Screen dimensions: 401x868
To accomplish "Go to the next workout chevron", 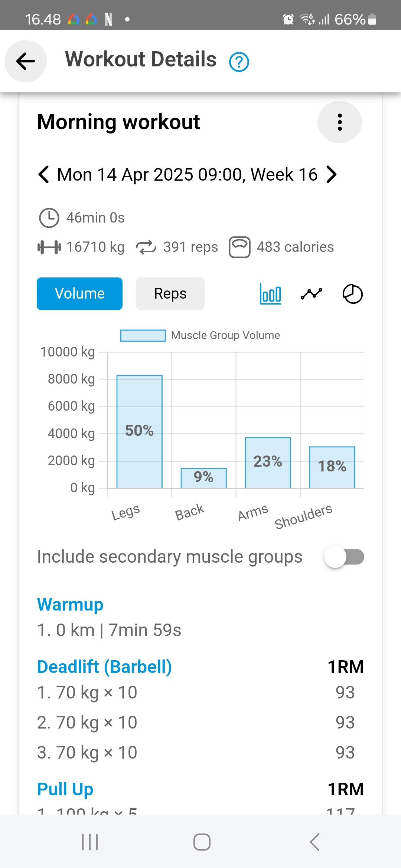I will point(331,174).
